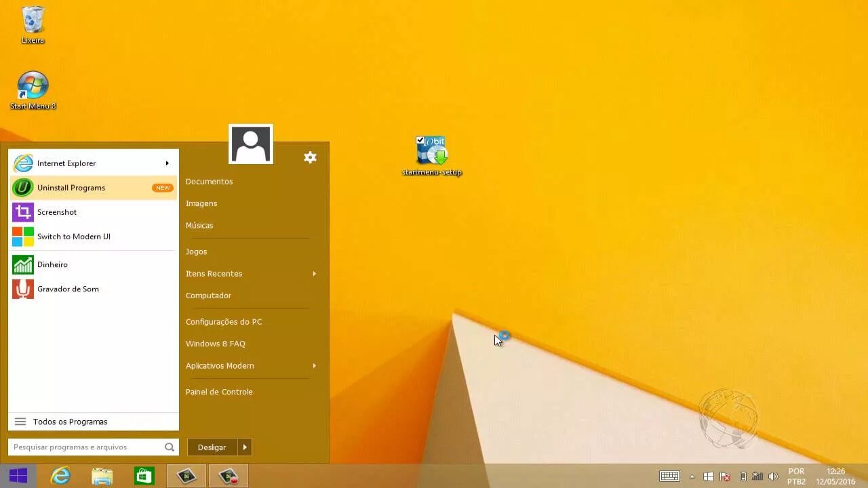Open Painel de Controle

(x=219, y=392)
